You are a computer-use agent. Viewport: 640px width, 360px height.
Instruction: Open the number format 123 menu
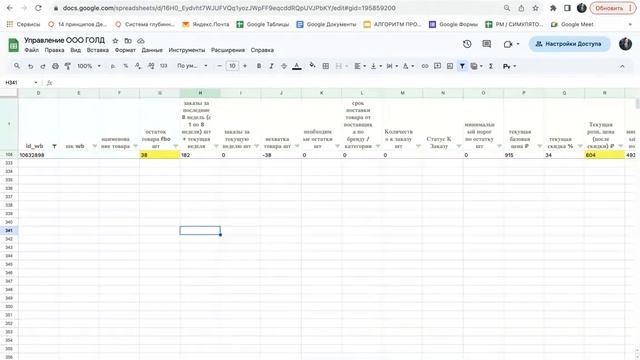(164, 66)
